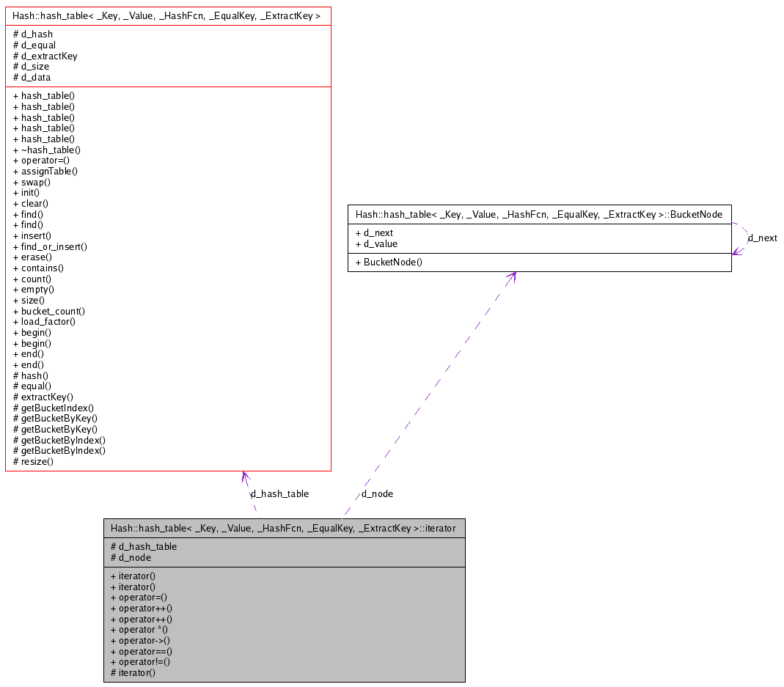784x687 pixels.
Task: Click the d_extractKey attribute
Action: [45, 56]
